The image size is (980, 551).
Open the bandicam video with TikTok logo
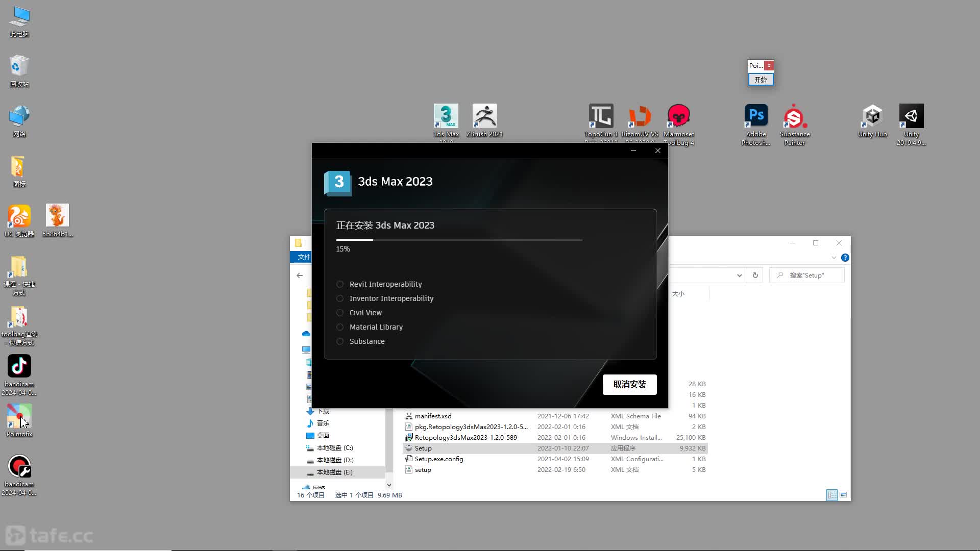click(x=19, y=375)
